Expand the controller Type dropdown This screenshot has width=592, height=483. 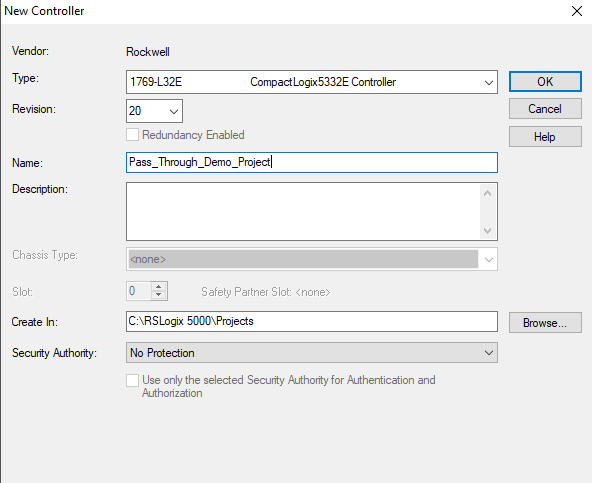point(489,82)
